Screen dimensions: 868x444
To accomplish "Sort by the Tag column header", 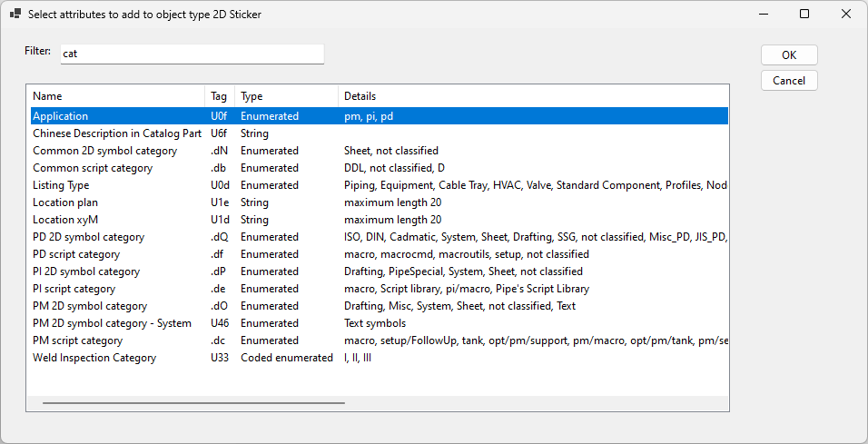I will coord(219,96).
